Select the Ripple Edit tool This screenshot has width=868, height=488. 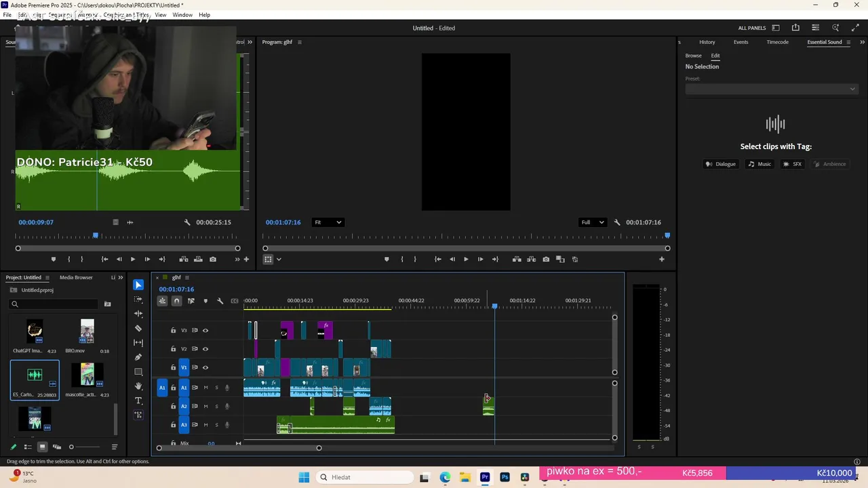[138, 314]
